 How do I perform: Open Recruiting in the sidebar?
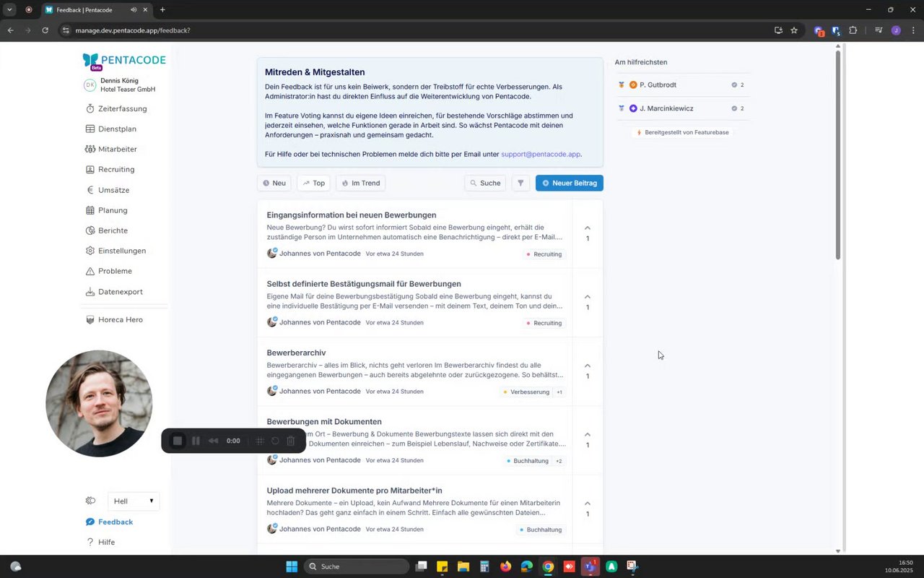pos(110,169)
